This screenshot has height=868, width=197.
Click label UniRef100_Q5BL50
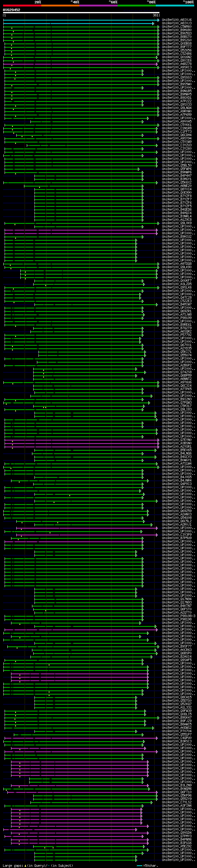tap(177, 165)
